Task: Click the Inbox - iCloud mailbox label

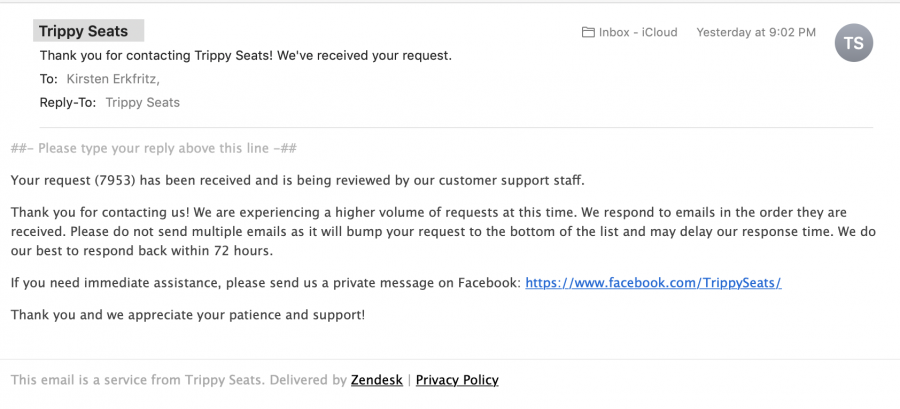Action: click(x=638, y=32)
